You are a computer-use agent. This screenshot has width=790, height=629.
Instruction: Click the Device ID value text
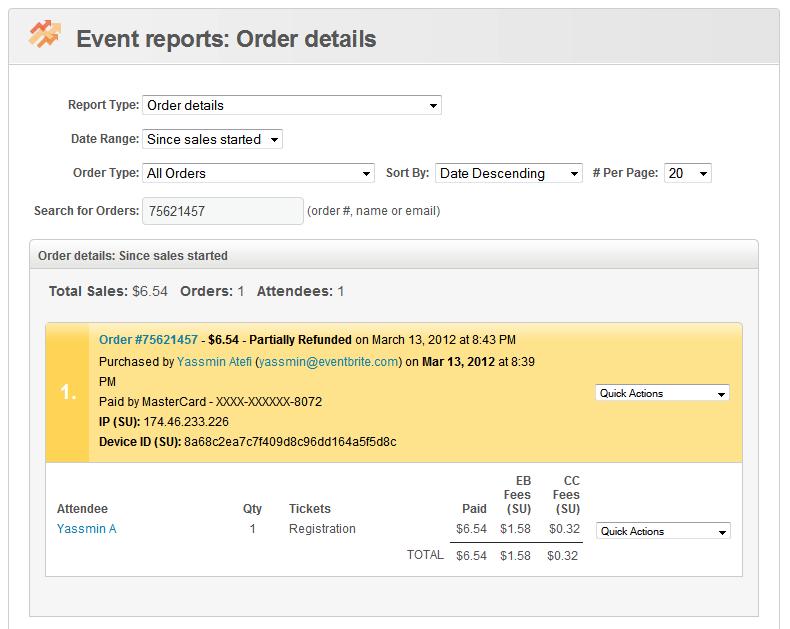pos(290,442)
